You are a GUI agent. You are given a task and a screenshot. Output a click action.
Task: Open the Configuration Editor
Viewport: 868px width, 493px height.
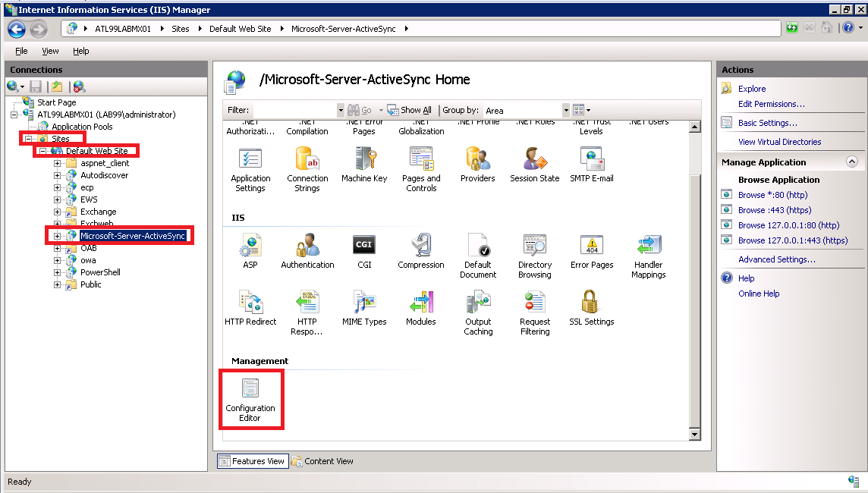coord(250,400)
